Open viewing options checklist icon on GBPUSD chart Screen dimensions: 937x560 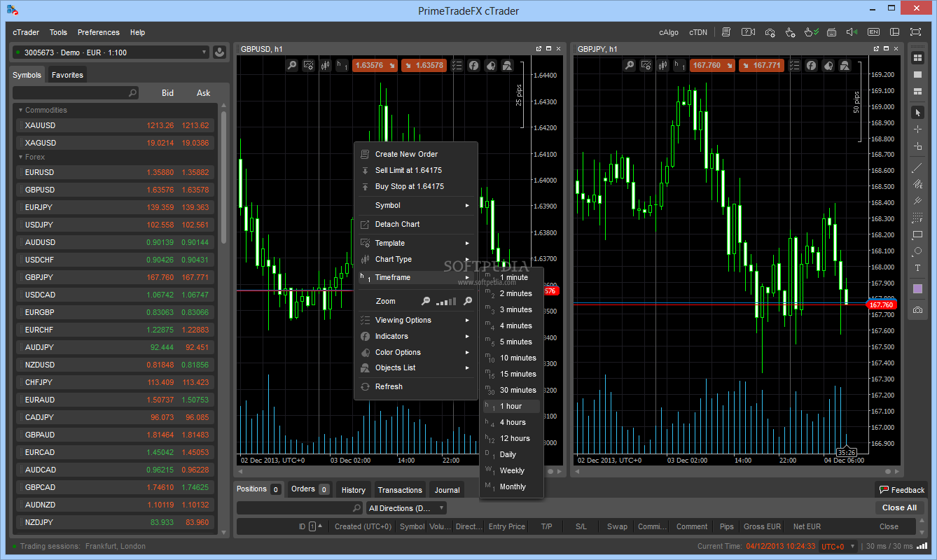(x=457, y=65)
